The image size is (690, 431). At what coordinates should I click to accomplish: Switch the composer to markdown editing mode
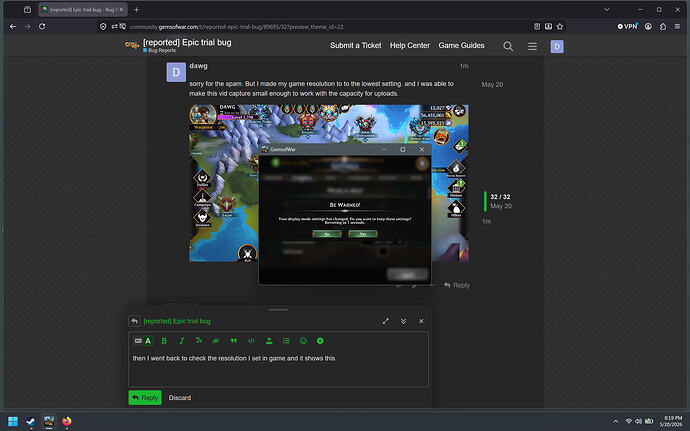click(138, 341)
